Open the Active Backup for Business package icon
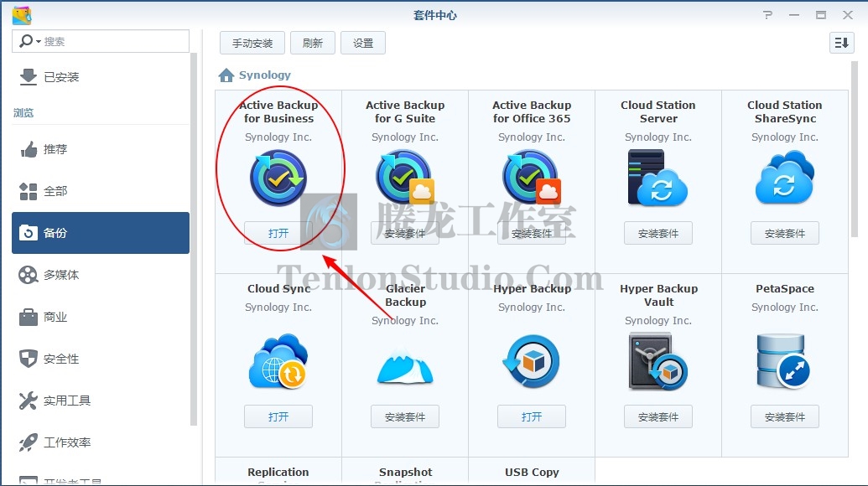The width and height of the screenshot is (868, 486). (x=278, y=178)
